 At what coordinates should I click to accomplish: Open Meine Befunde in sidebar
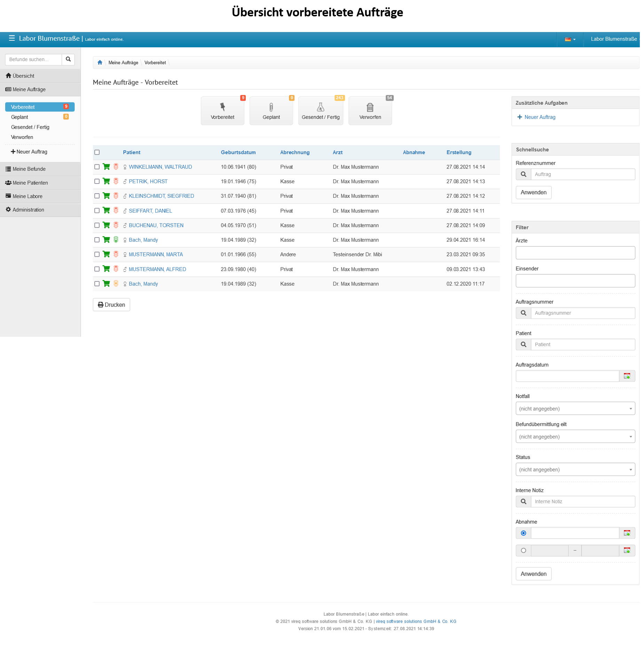(x=29, y=169)
